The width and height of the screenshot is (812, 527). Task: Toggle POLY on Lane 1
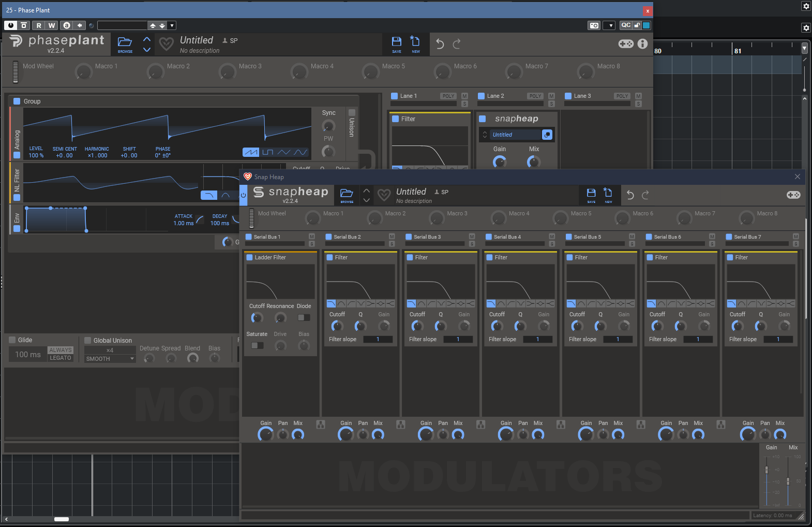point(448,96)
